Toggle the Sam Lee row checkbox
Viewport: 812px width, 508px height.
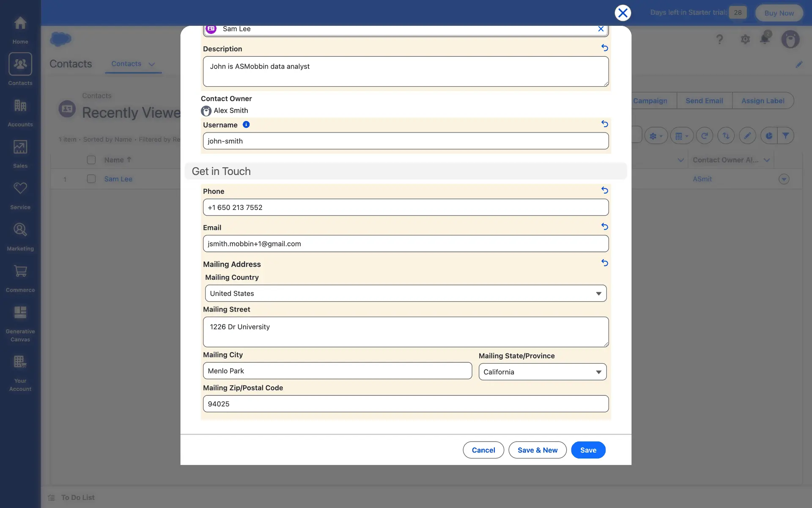point(91,179)
